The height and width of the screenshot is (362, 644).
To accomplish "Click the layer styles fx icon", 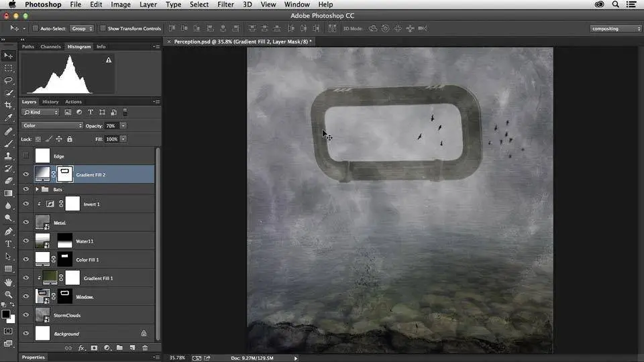I will click(x=82, y=348).
